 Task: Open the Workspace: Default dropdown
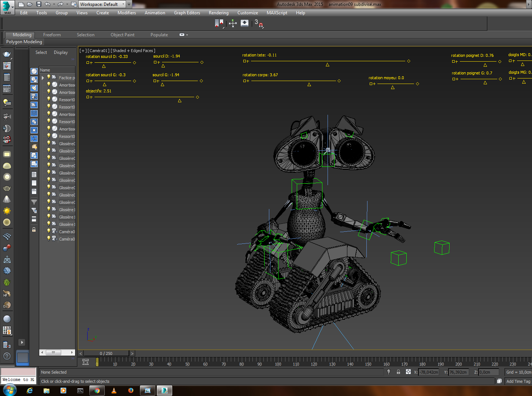pyautogui.click(x=102, y=4)
